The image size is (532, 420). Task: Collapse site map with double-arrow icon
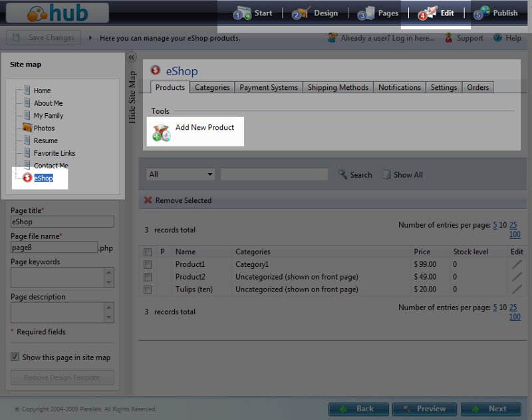[x=132, y=57]
